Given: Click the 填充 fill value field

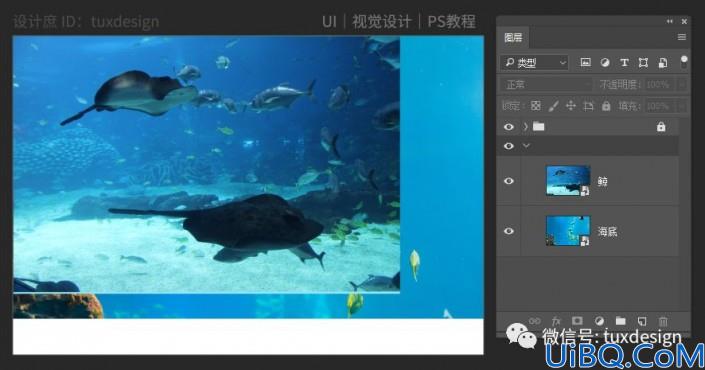Looking at the screenshot, I should [659, 106].
